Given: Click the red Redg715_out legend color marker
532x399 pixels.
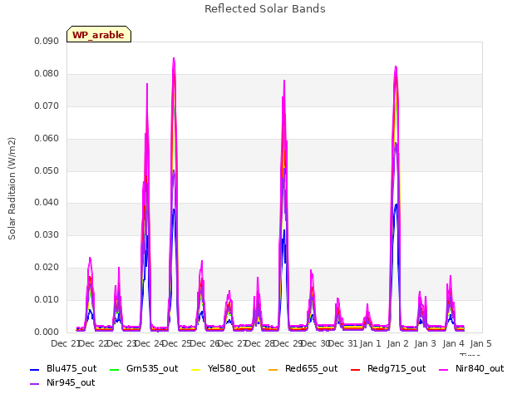Looking at the screenshot, I should point(355,369).
